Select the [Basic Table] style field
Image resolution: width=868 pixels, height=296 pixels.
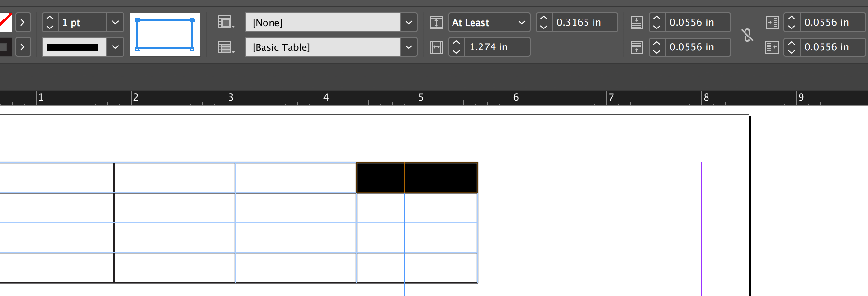(323, 47)
